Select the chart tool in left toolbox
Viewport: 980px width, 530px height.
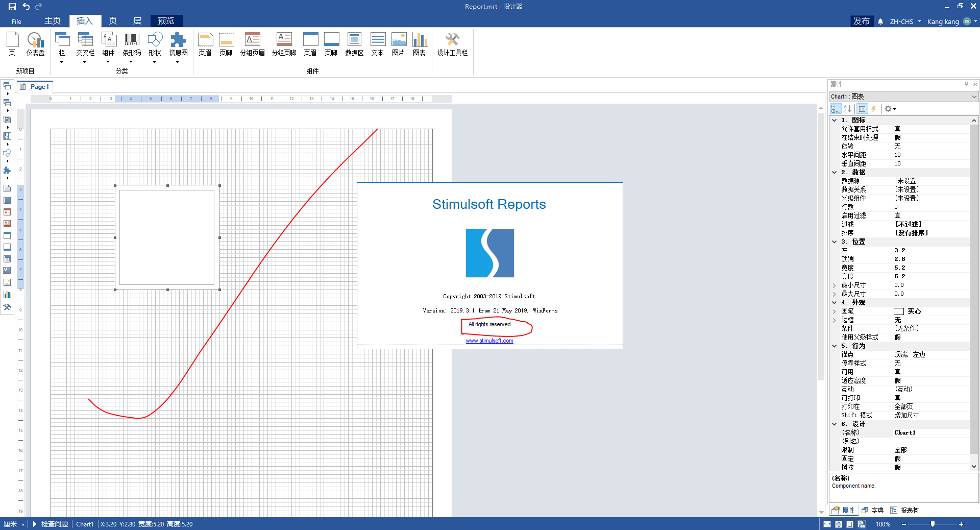point(7,295)
